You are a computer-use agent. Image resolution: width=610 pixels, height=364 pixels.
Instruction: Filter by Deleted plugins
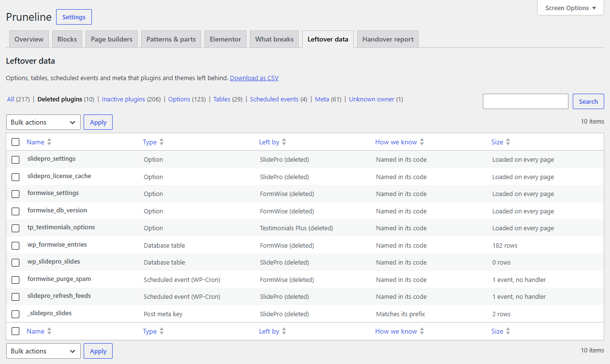(66, 99)
